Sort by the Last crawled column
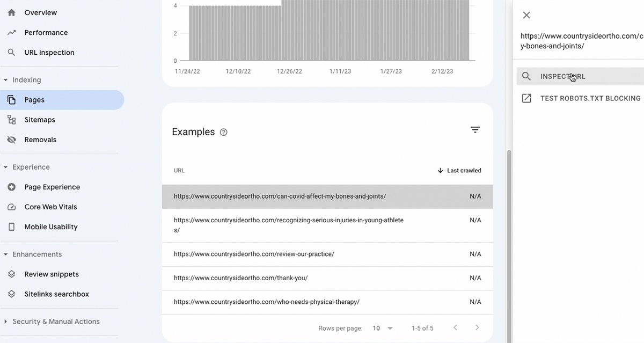644x343 pixels. [x=459, y=171]
